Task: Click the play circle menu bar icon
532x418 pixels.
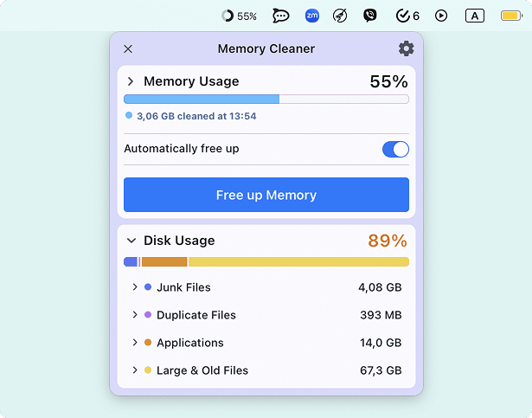Action: 441,16
